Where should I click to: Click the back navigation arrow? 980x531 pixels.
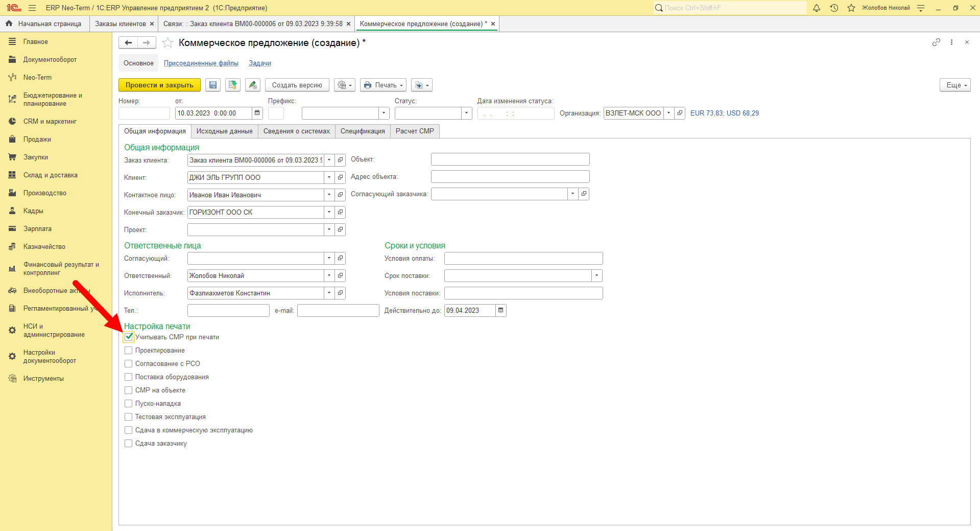pos(128,43)
